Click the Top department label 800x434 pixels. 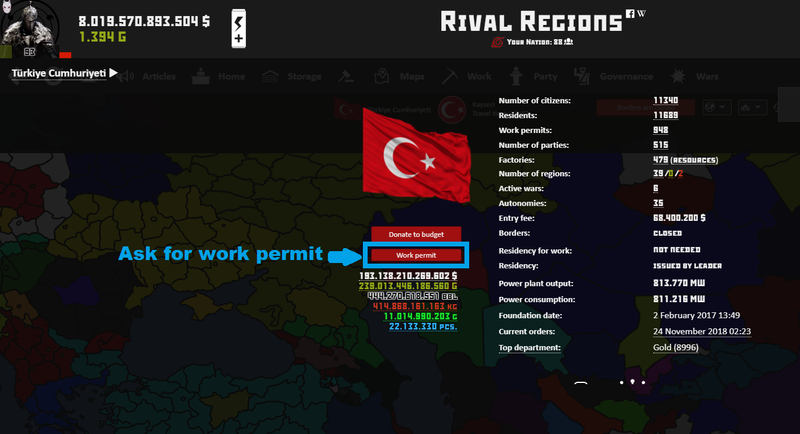pos(529,347)
